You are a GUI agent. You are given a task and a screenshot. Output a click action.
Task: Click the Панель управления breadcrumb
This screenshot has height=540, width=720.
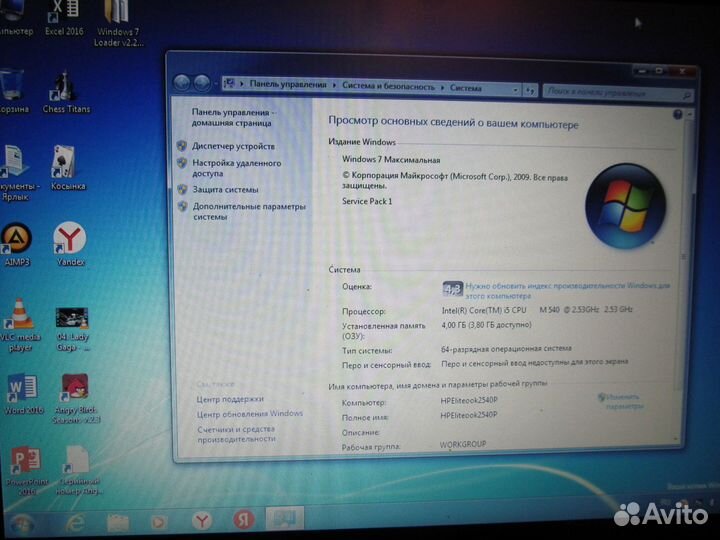[x=288, y=84]
